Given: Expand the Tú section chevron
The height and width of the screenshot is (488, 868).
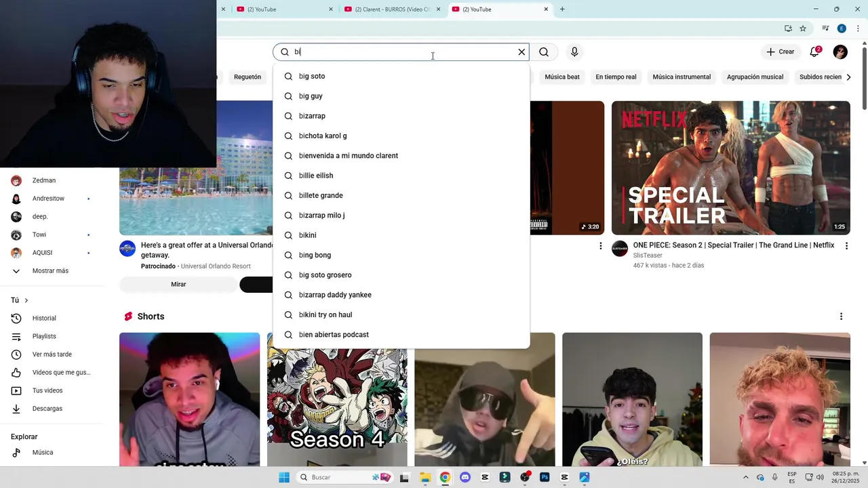Looking at the screenshot, I should 26,300.
